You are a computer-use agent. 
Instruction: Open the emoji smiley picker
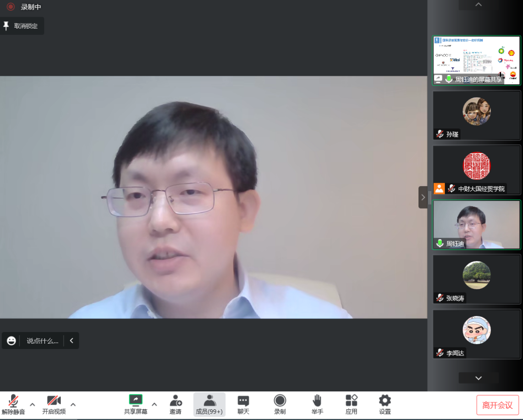(11, 341)
